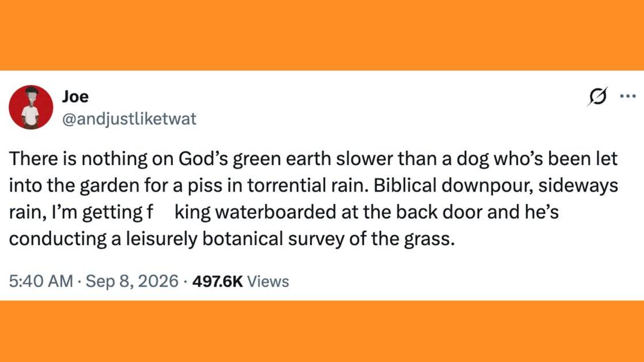Open the display name Joe
The width and height of the screenshot is (644, 362).
75,97
